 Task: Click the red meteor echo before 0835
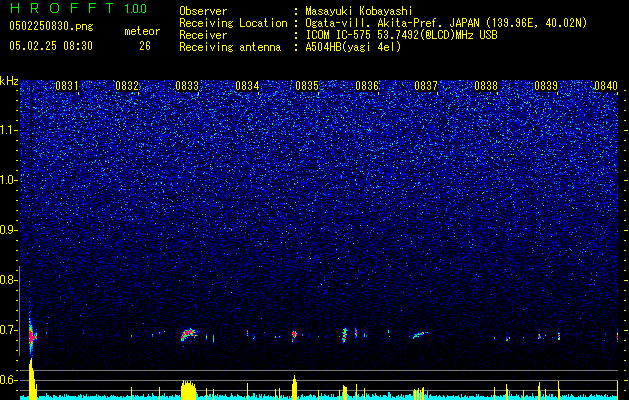pos(294,334)
